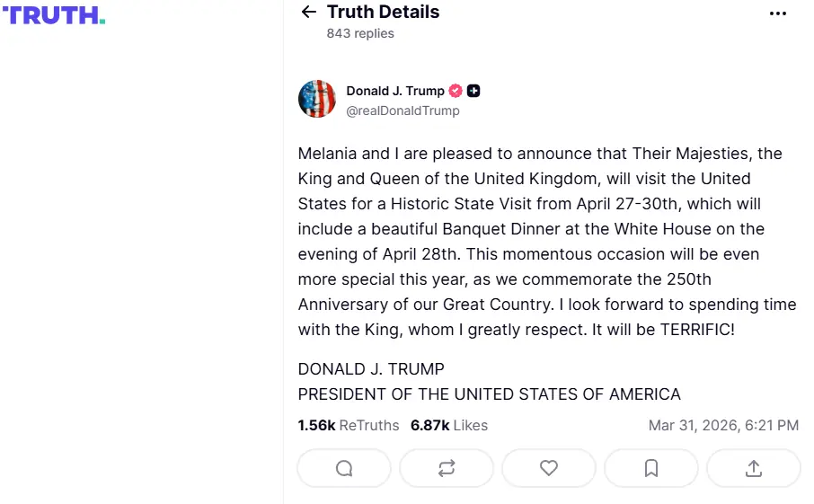The image size is (814, 504).
Task: Click the red verified badge
Action: [456, 91]
